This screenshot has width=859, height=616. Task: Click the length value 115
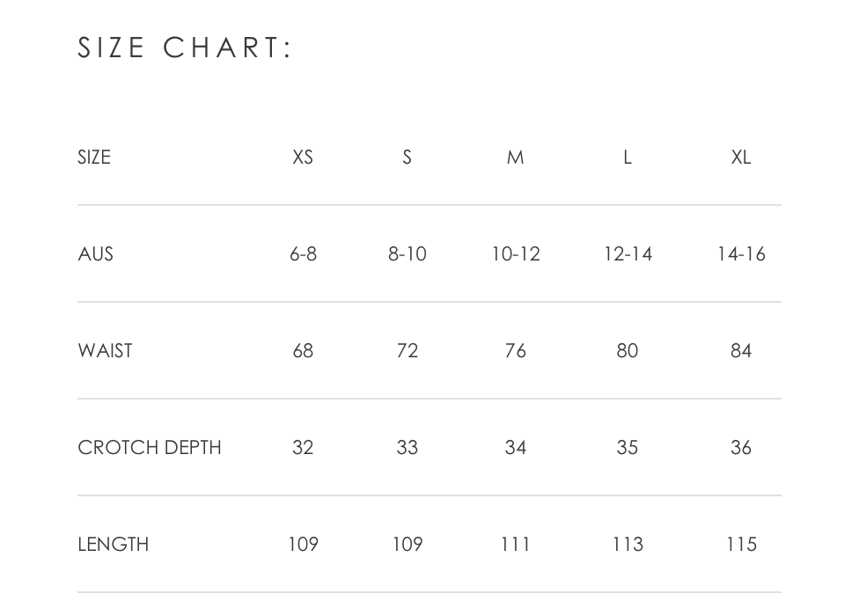point(741,544)
